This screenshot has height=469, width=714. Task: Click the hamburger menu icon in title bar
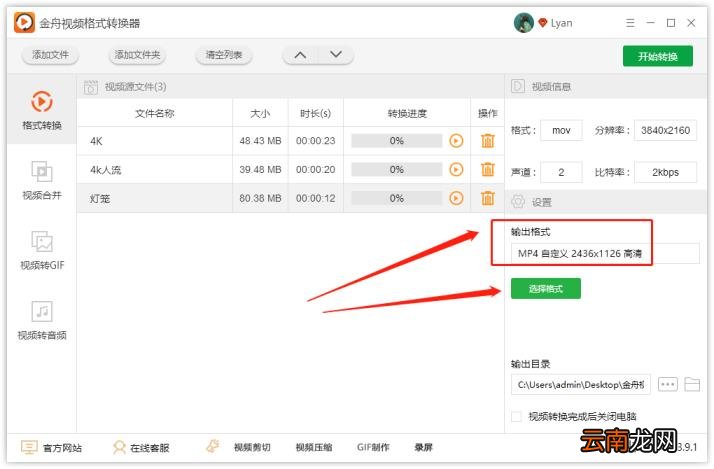pyautogui.click(x=630, y=23)
